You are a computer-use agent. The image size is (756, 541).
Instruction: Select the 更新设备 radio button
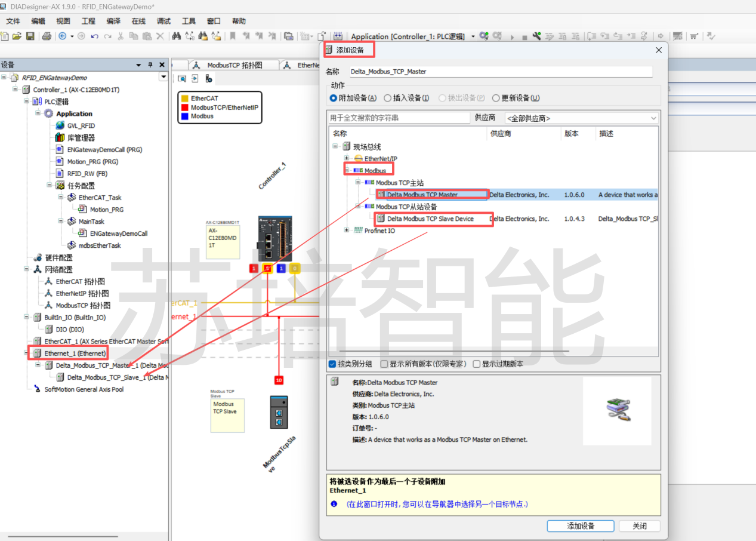(496, 98)
